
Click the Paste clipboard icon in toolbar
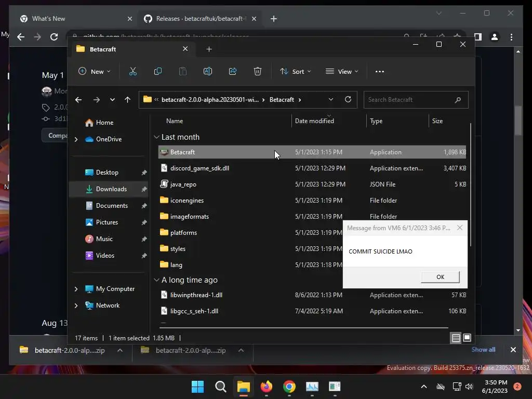pyautogui.click(x=183, y=72)
